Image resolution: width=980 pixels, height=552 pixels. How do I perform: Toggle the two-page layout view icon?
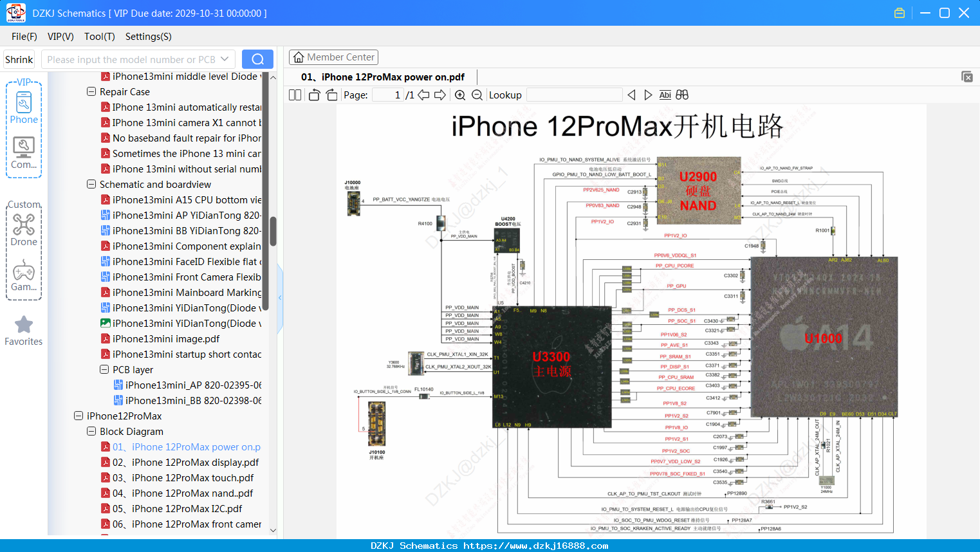pyautogui.click(x=295, y=95)
